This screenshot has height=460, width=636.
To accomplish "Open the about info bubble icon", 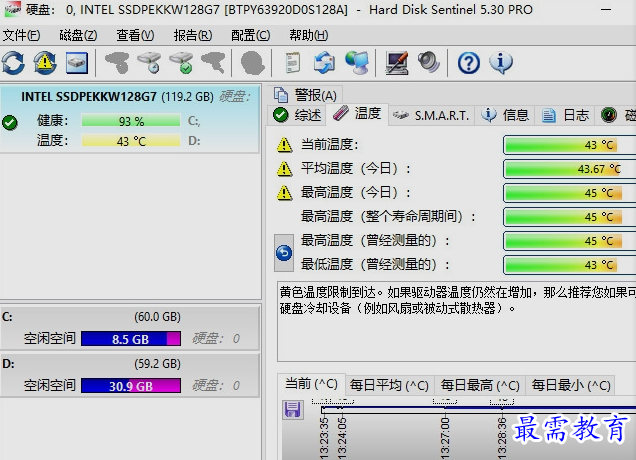I will click(x=501, y=63).
